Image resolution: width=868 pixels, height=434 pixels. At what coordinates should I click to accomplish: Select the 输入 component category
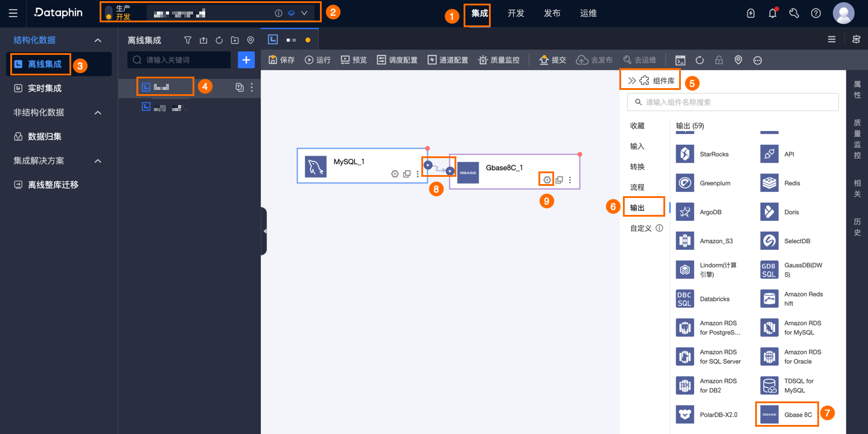(x=637, y=146)
